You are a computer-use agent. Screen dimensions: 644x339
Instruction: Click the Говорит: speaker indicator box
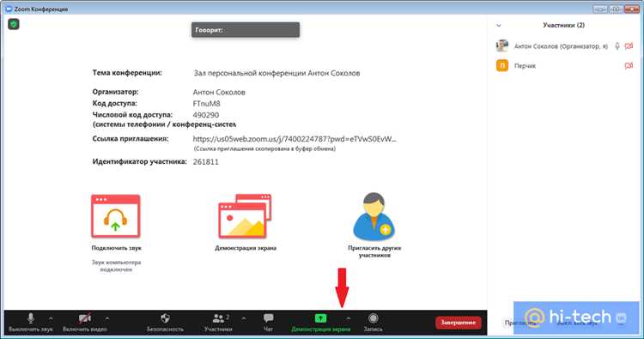[246, 30]
